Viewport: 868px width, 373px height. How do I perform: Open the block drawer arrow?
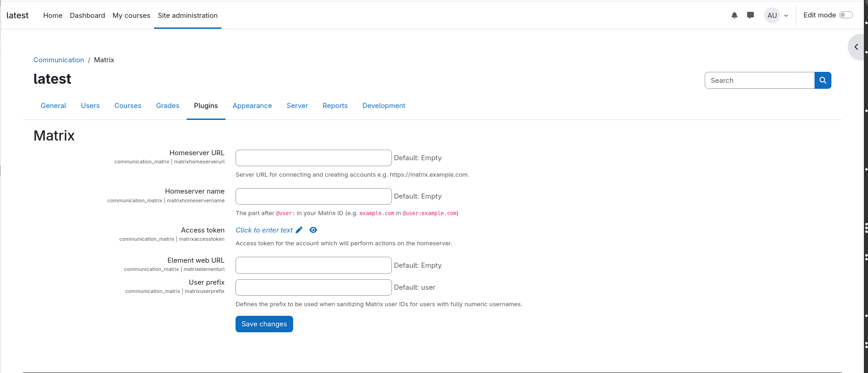(x=856, y=47)
